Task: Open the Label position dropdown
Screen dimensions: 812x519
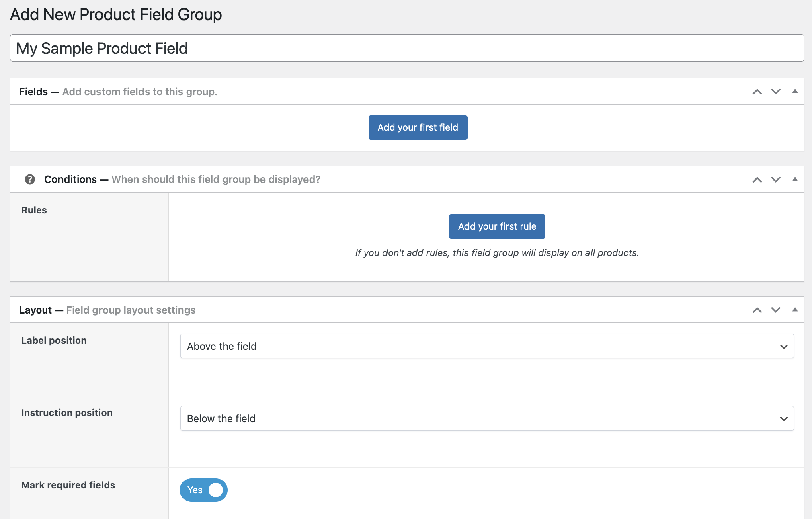Action: pos(486,346)
